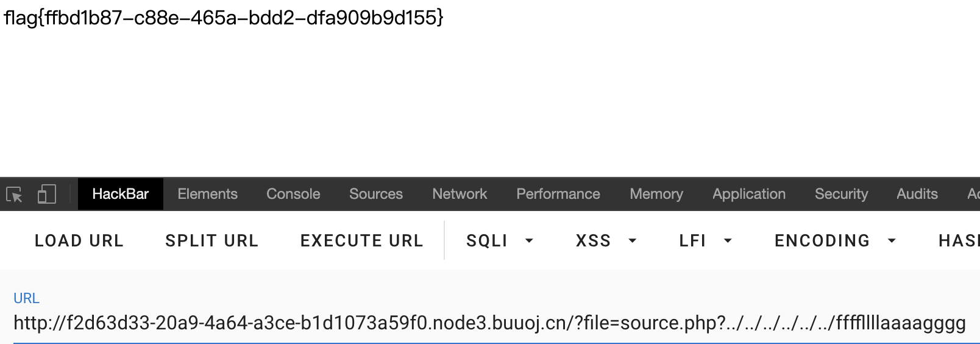Open the Security tab
Screen dimensions: 980x344
point(841,194)
